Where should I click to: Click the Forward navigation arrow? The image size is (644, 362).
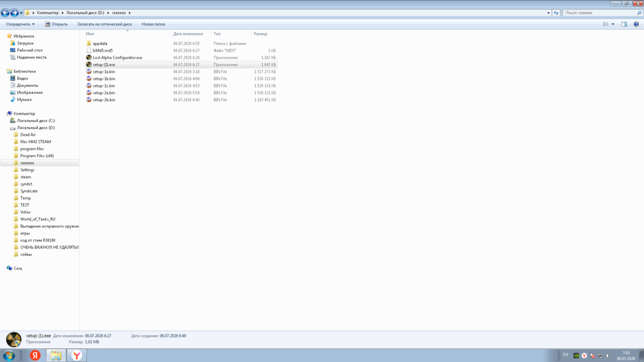point(15,13)
